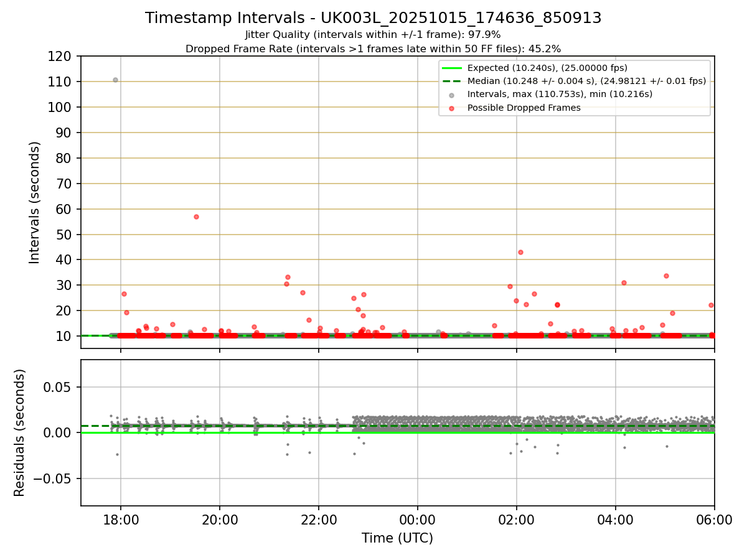Click the "Time (UTC)" x-axis label
This screenshot has width=747, height=560.
(397, 538)
